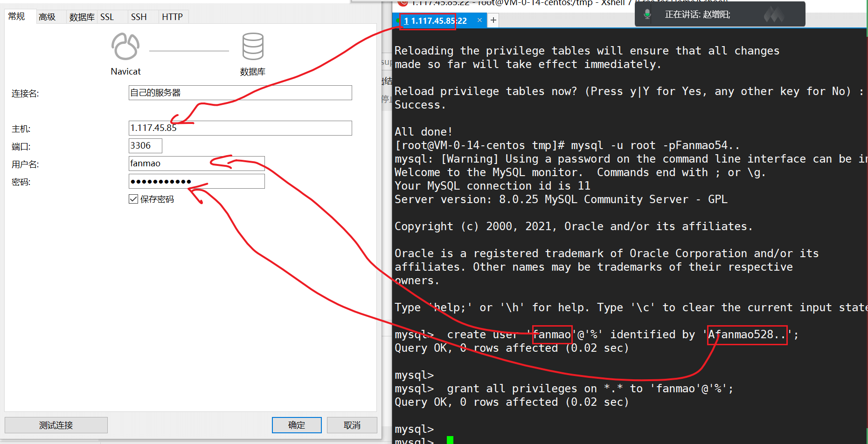Viewport: 868px width, 444px height.
Task: Open the SSL tab
Action: pyautogui.click(x=107, y=17)
